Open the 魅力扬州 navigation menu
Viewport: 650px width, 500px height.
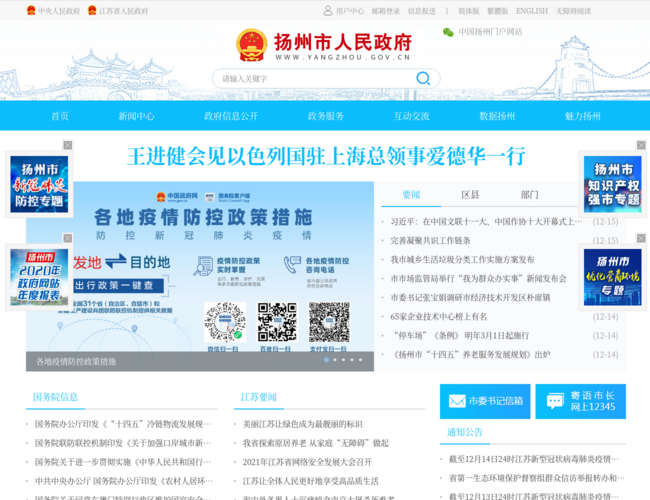tap(582, 116)
